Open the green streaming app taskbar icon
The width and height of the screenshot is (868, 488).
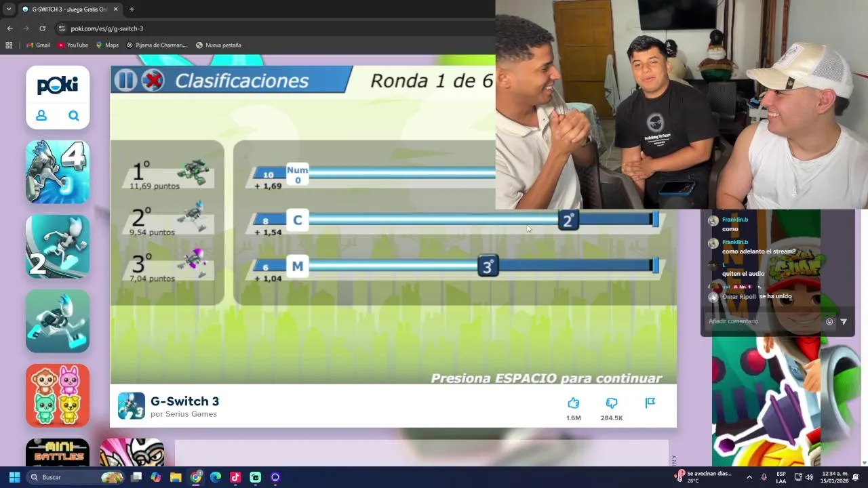click(x=256, y=477)
